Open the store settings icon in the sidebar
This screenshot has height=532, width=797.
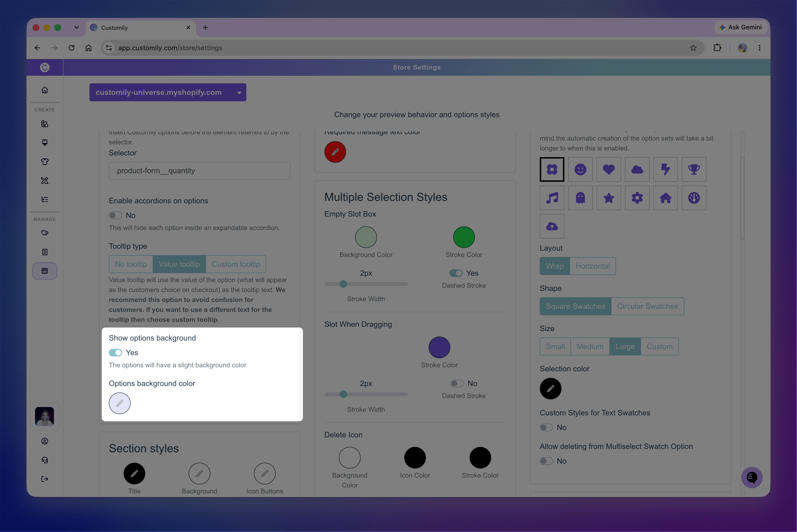tap(44, 271)
